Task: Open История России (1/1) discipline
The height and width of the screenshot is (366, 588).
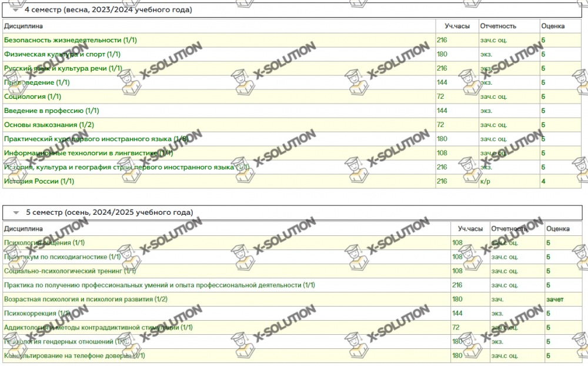Action: (x=39, y=181)
